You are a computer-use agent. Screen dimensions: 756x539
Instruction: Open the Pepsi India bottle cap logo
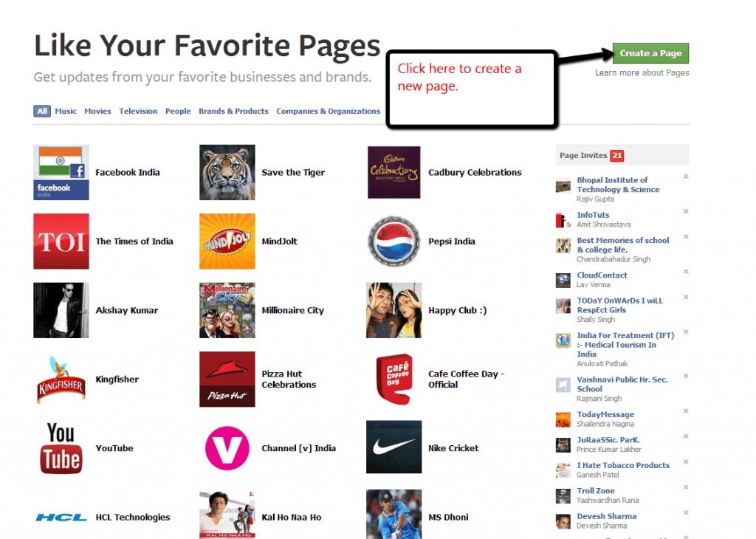point(394,241)
